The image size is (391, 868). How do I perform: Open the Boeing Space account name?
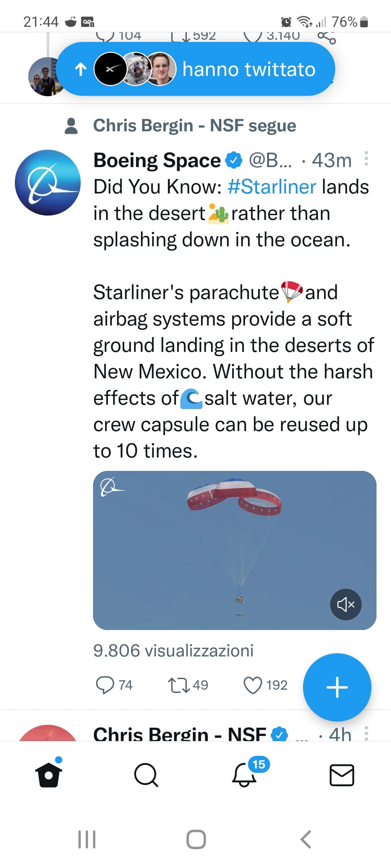pyautogui.click(x=157, y=160)
